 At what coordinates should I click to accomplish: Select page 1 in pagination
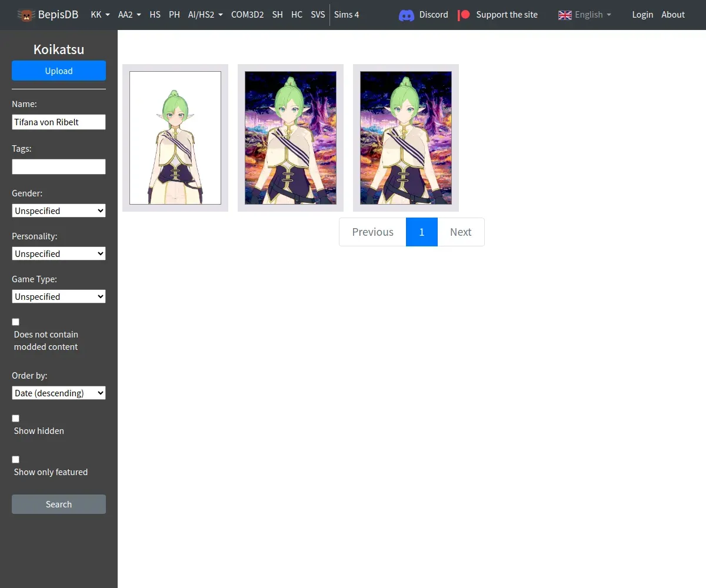[422, 232]
